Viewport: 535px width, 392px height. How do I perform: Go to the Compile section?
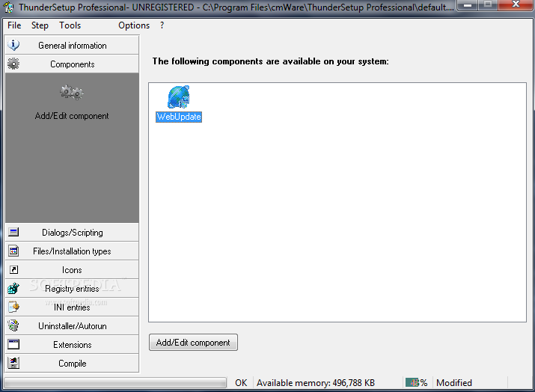click(x=72, y=363)
